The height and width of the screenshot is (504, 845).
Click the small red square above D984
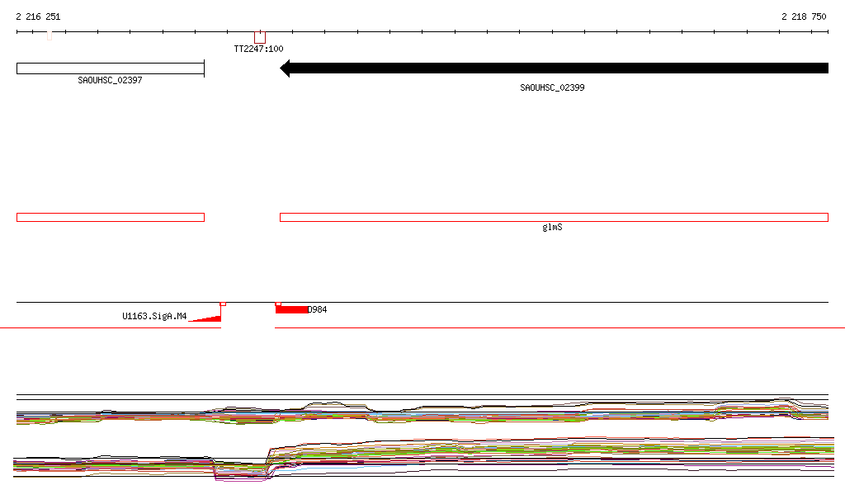point(278,304)
